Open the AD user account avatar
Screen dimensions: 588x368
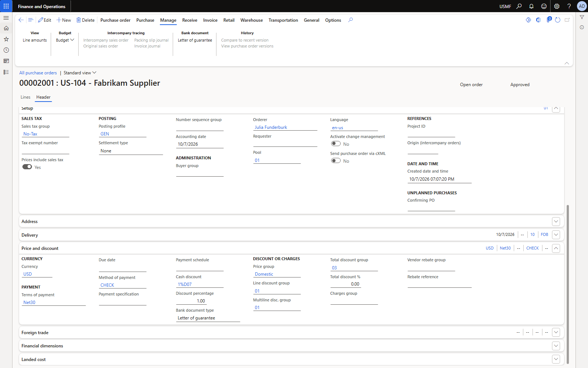pyautogui.click(x=582, y=6)
